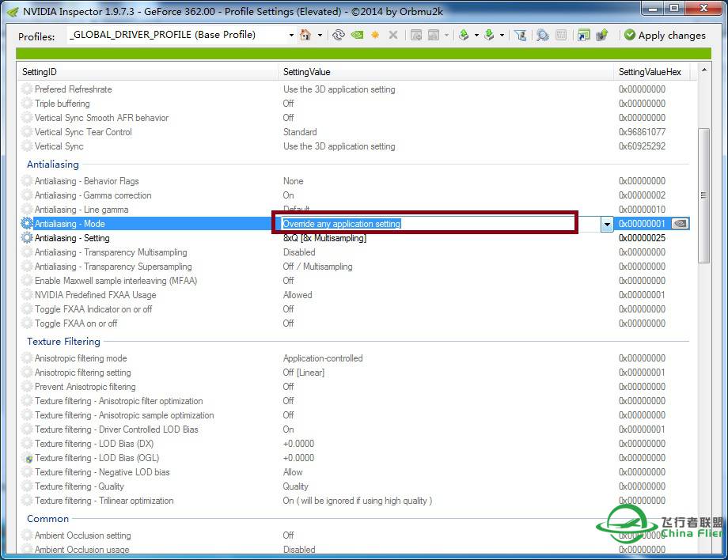Click the funnel filter icon in toolbar

tap(520, 35)
